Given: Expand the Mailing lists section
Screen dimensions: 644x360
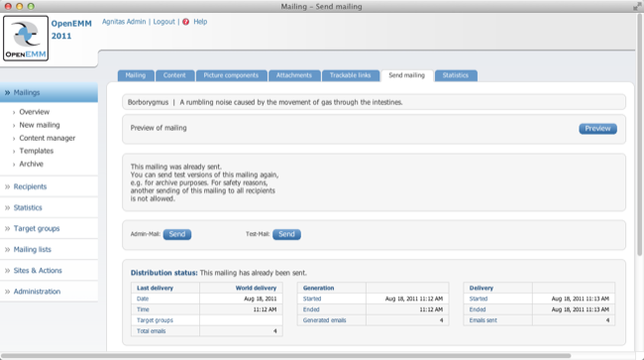Looking at the screenshot, I should pyautogui.click(x=33, y=250).
